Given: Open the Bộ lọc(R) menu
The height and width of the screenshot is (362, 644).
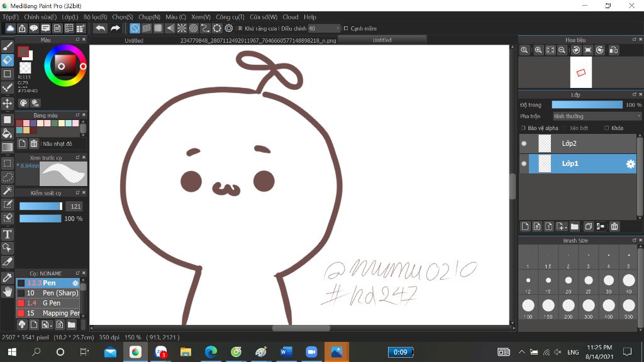Looking at the screenshot, I should click(x=96, y=17).
